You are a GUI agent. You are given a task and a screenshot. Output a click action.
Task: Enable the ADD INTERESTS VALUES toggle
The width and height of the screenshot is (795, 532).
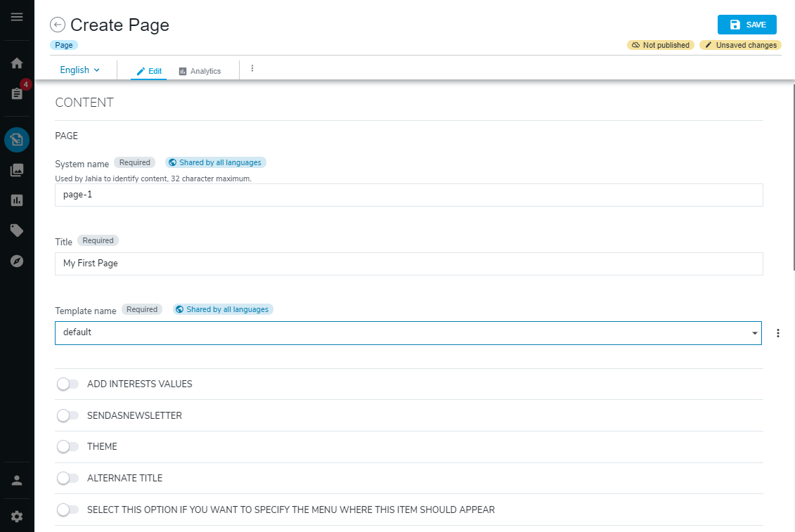[x=68, y=384]
